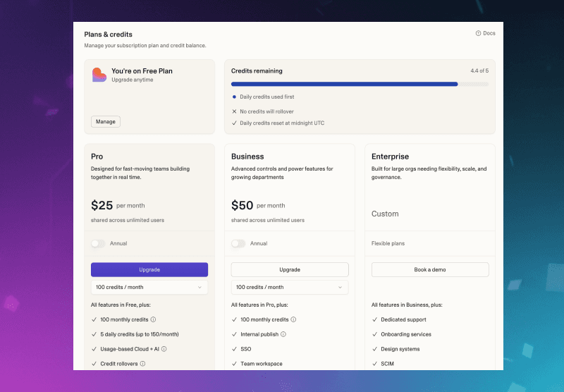Click "All features in Business, plus:" text
Image resolution: width=564 pixels, height=392 pixels.
point(407,305)
